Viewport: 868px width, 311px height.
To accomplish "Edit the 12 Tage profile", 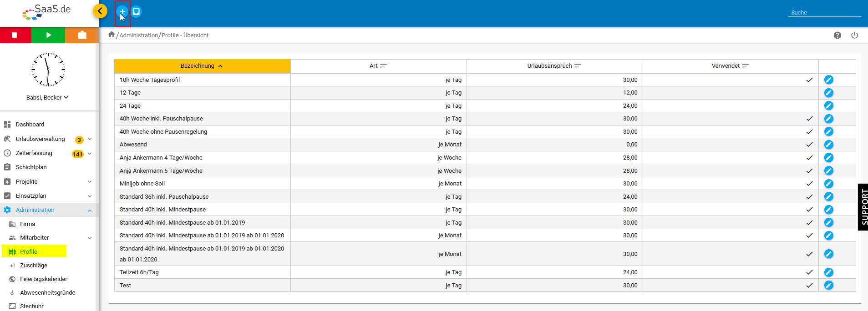I will 828,93.
